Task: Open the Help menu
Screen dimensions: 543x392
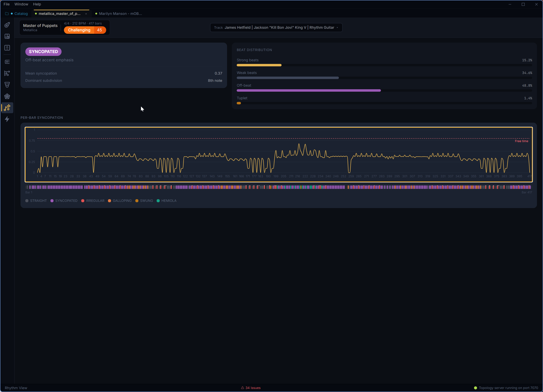Action: point(37,4)
